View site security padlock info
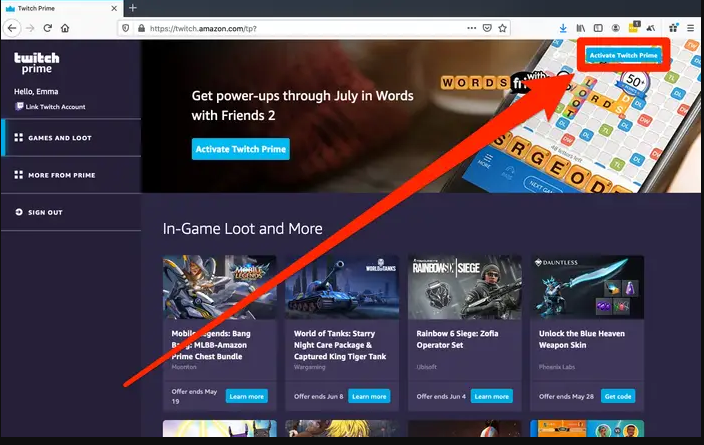 (141, 28)
